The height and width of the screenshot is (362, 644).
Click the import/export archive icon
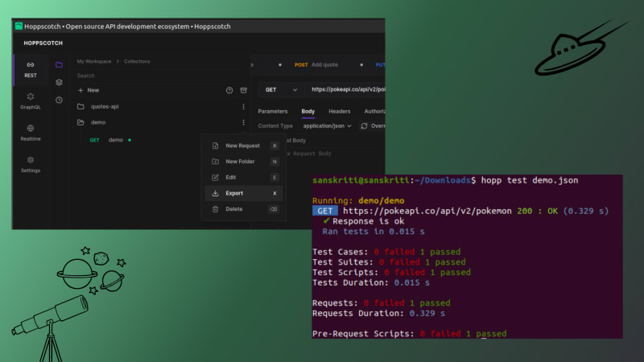(244, 90)
